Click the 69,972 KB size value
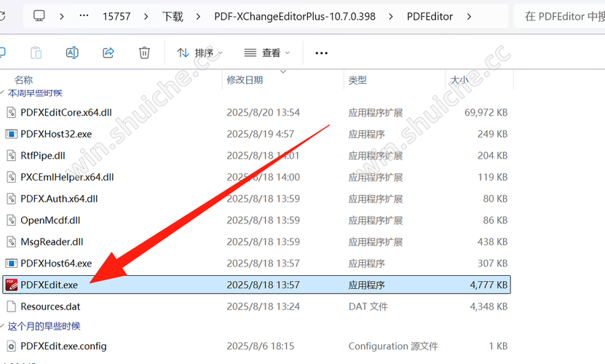 486,112
